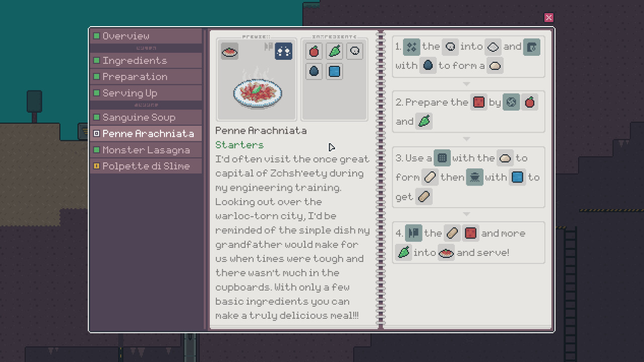Screen dimensions: 644x362
Task: Click the first action icon in step 1
Action: coord(412,47)
